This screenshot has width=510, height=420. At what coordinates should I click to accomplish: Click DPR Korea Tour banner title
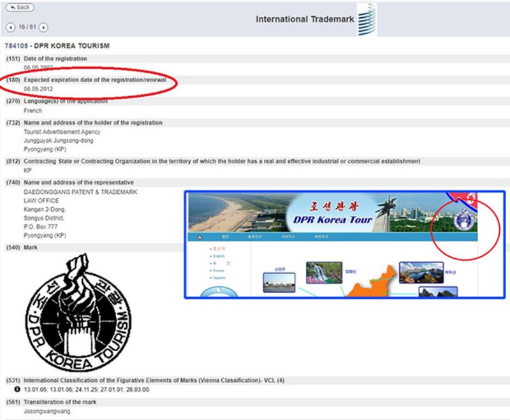332,220
